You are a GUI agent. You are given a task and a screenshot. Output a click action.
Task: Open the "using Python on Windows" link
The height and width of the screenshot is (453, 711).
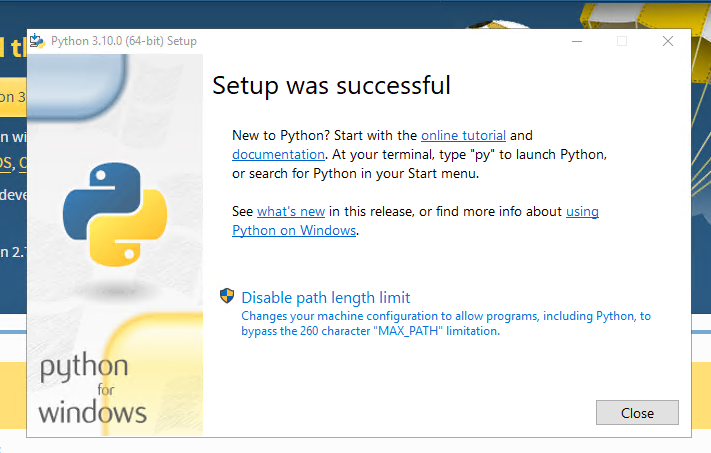tap(294, 230)
